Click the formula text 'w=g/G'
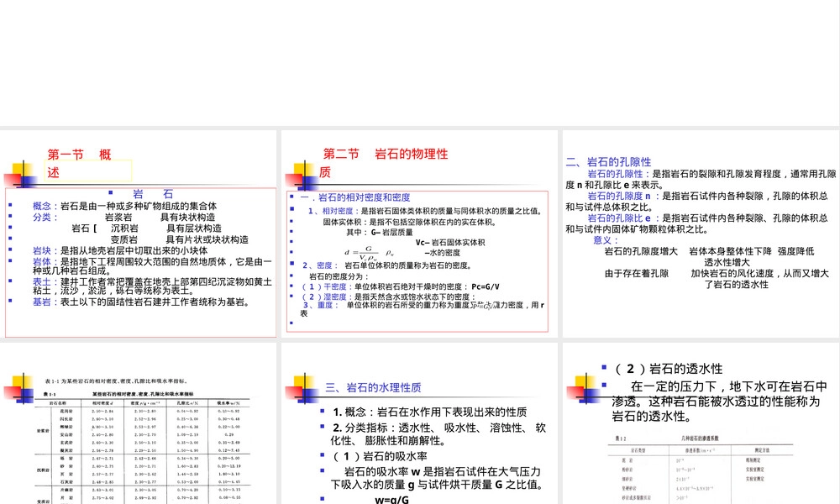Image resolution: width=840 pixels, height=504 pixels. (391, 499)
